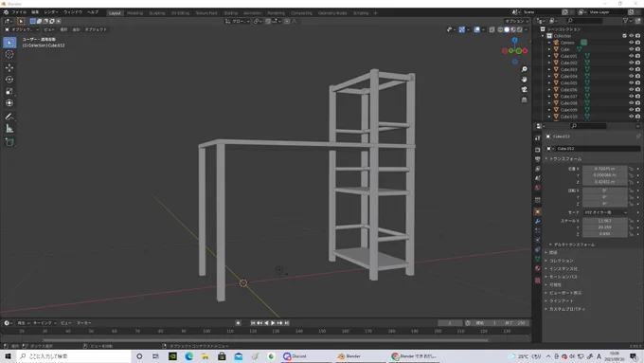Expand the モーションパス panel
Screen dimensions: 644x363
click(x=563, y=277)
